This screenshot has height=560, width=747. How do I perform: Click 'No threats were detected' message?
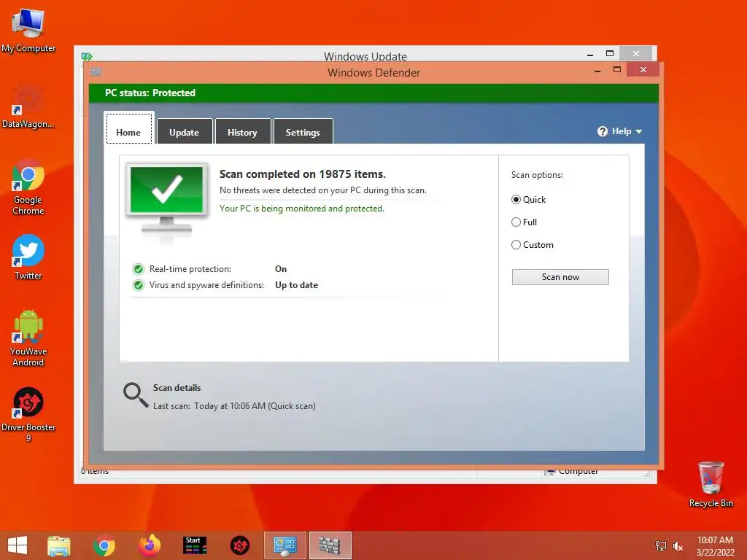323,190
